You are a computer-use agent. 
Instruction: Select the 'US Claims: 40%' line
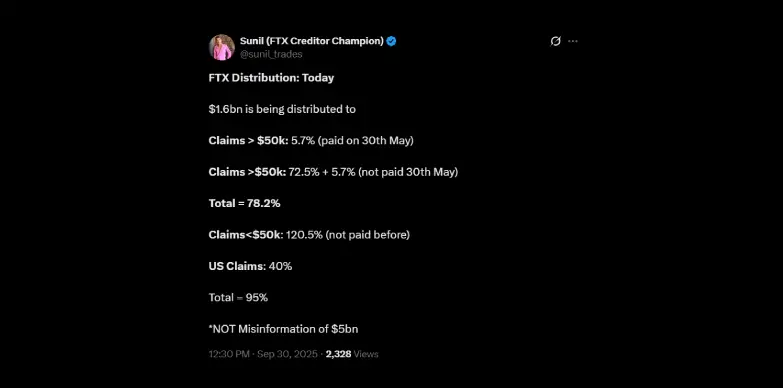(250, 266)
